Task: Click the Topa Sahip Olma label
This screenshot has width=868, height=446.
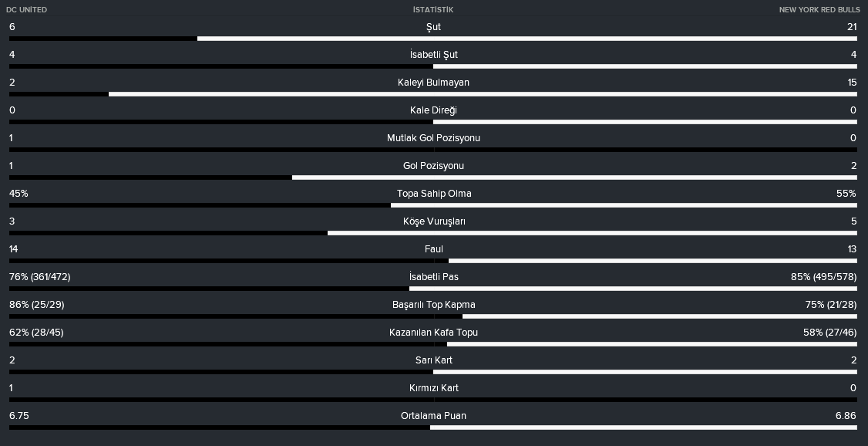Action: point(434,194)
